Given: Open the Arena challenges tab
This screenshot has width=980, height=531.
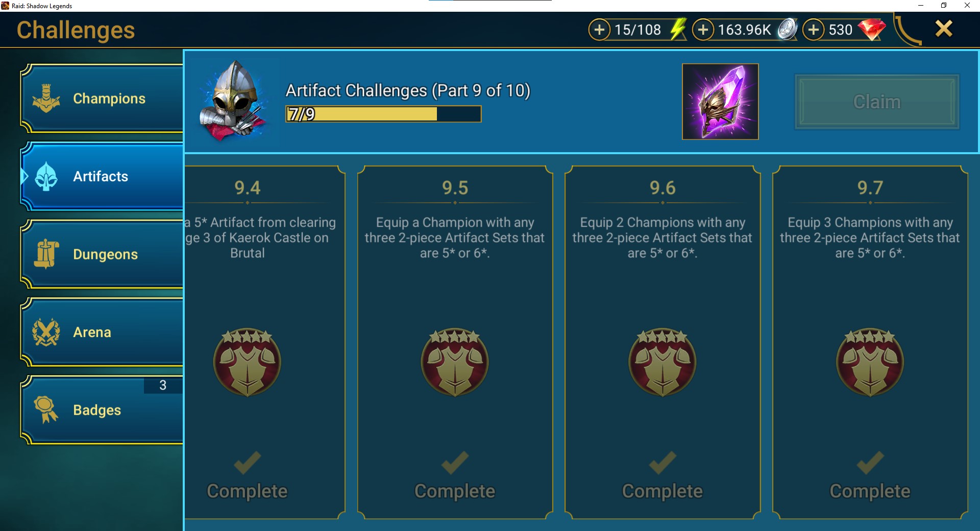Looking at the screenshot, I should pos(102,332).
